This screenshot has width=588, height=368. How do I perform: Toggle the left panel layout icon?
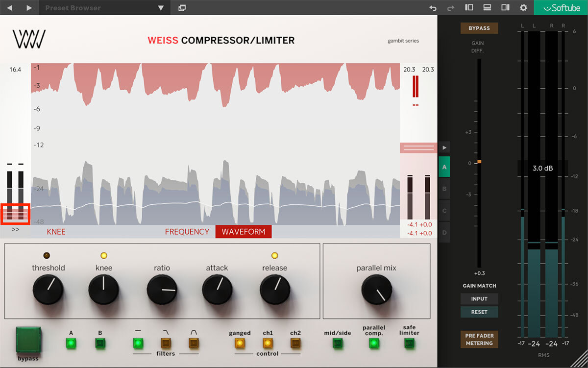point(469,8)
